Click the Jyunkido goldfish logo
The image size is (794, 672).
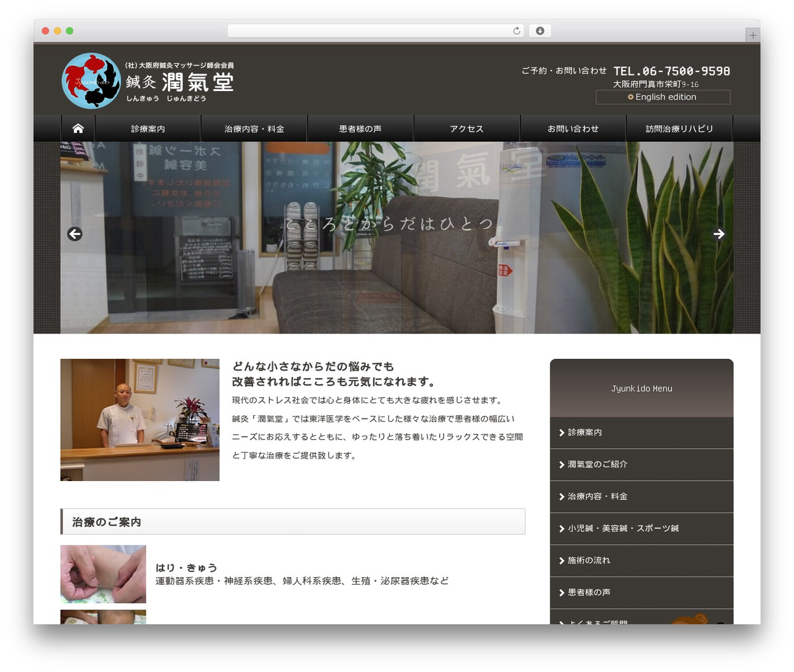91,81
